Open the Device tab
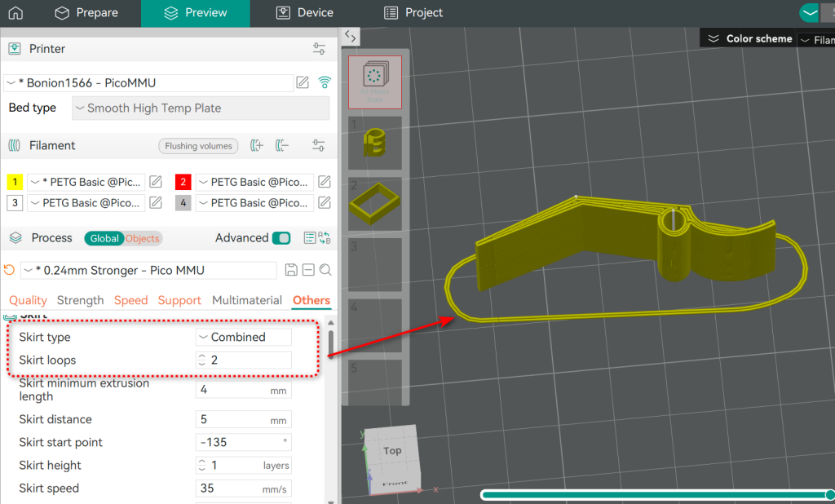This screenshot has width=835, height=504. (305, 13)
